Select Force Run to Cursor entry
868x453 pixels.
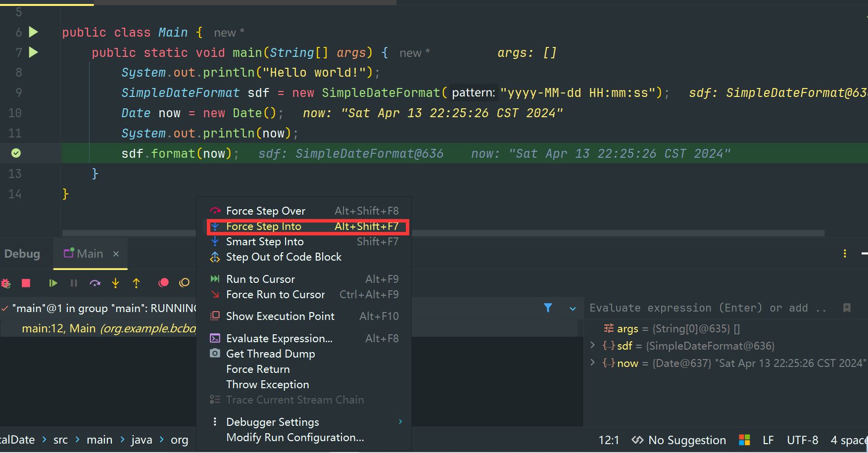pos(304,294)
